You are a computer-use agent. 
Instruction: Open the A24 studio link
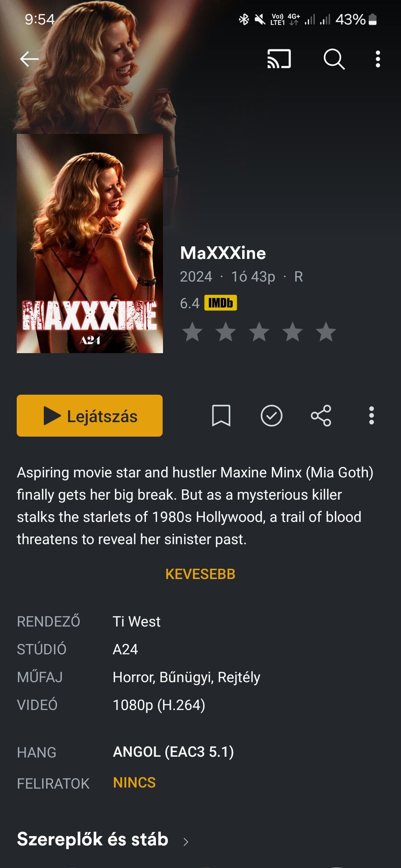point(125,650)
